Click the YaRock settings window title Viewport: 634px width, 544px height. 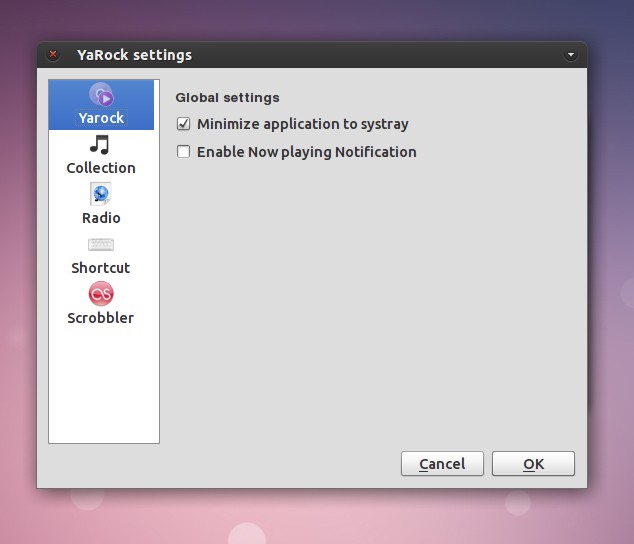tap(135, 55)
